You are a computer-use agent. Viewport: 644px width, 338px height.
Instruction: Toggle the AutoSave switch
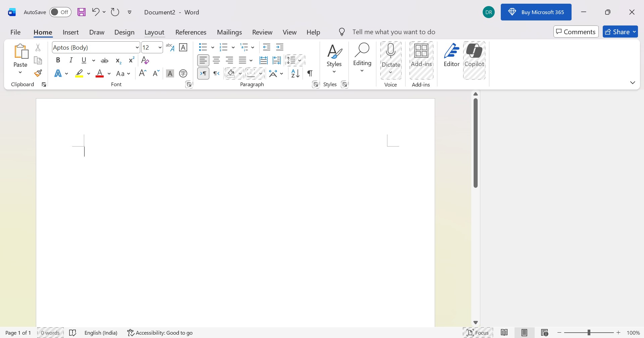(x=60, y=12)
